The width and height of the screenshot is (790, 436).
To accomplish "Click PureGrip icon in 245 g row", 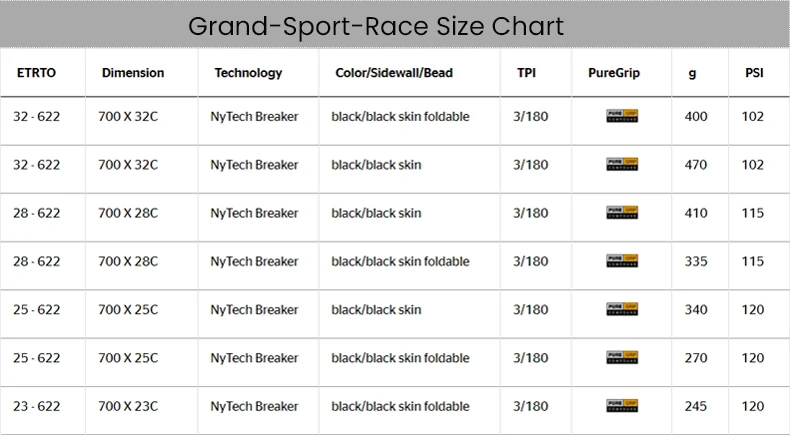I will point(622,406).
